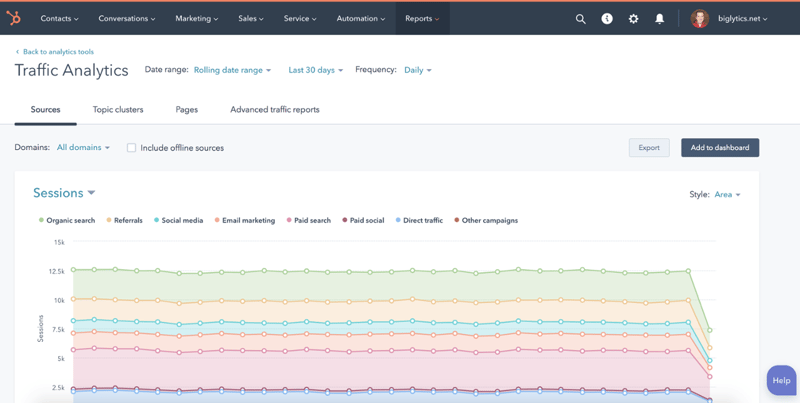The height and width of the screenshot is (403, 800).
Task: Click the Export button
Action: (649, 147)
